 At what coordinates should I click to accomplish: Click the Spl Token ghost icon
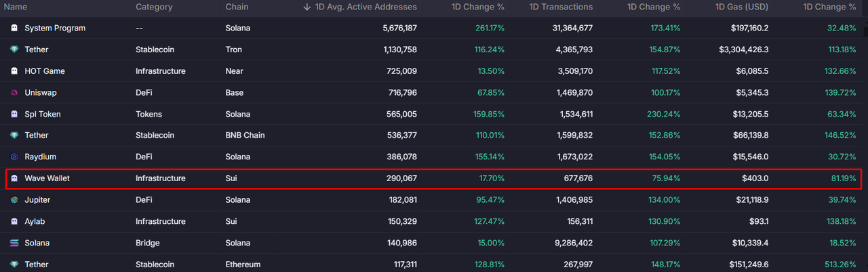[x=14, y=115]
